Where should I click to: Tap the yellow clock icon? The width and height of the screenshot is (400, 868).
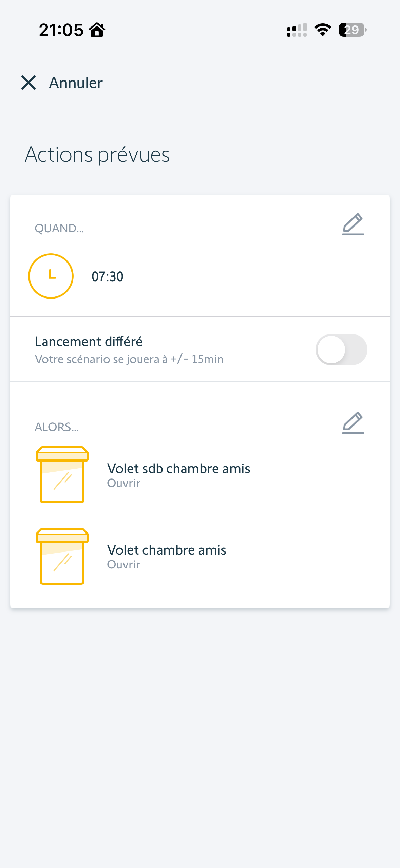[x=51, y=276]
